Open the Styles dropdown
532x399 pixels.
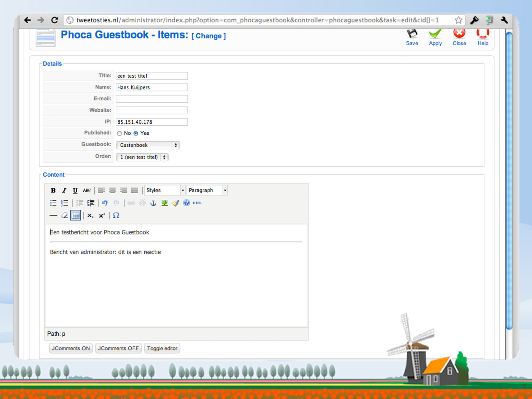[x=165, y=190]
